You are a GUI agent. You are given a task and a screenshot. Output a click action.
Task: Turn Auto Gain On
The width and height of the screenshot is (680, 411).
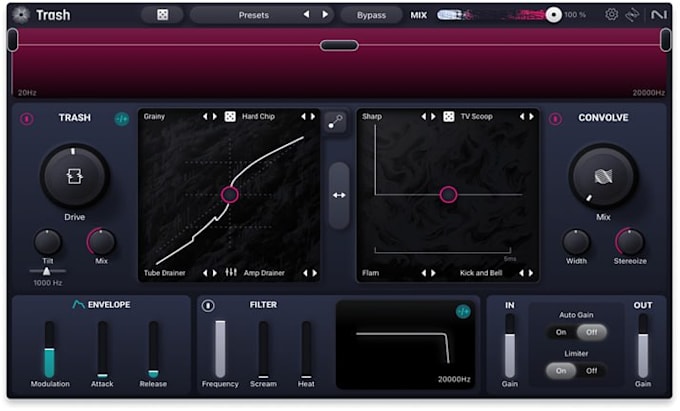pos(561,332)
